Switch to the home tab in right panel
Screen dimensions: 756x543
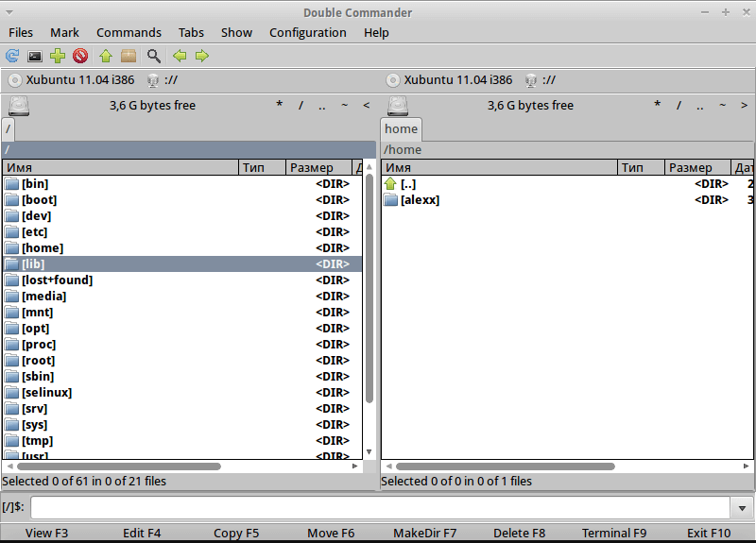click(x=401, y=128)
